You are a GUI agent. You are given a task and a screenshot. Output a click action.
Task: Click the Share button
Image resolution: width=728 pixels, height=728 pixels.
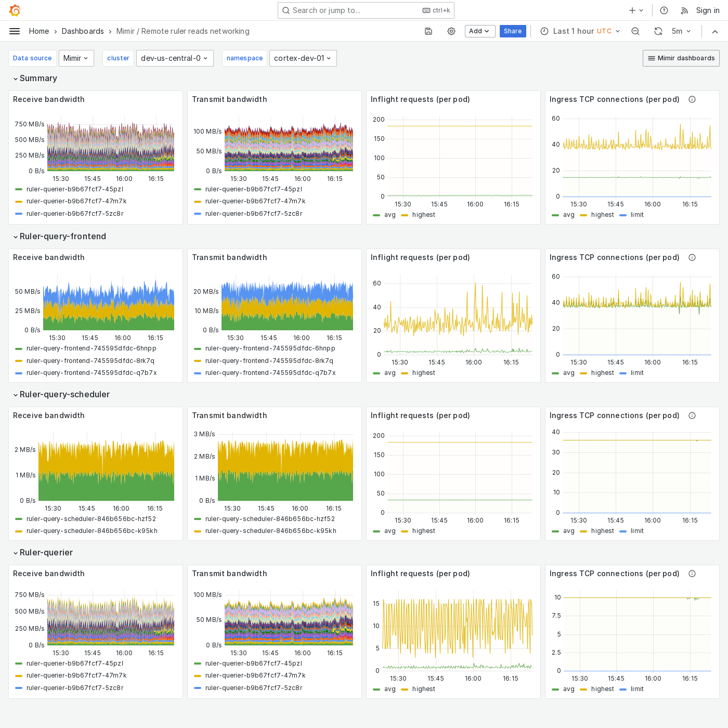click(x=513, y=31)
